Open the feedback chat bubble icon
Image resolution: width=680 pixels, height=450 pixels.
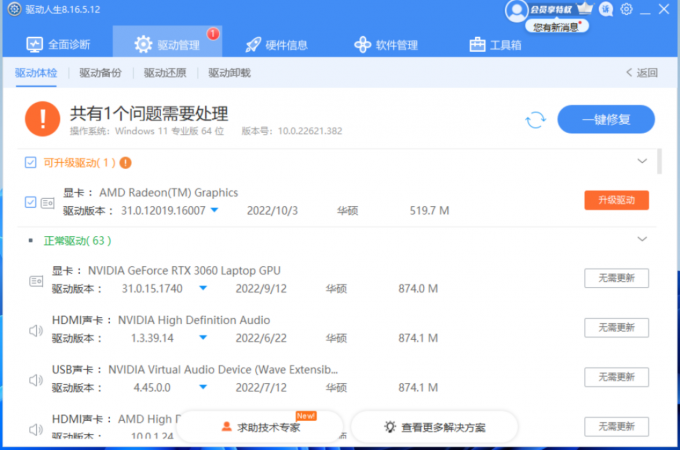coord(606,9)
